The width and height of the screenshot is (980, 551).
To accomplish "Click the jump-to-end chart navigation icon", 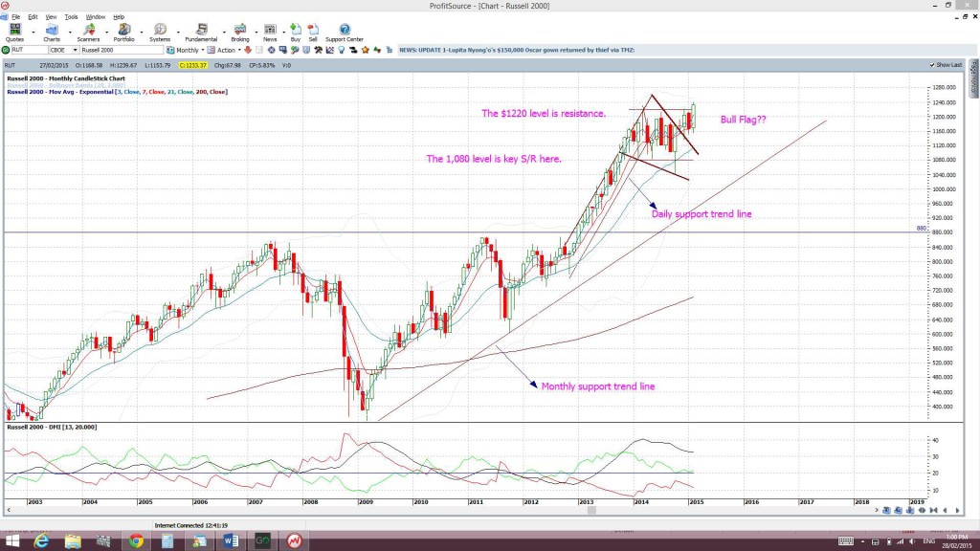I will tap(933, 511).
